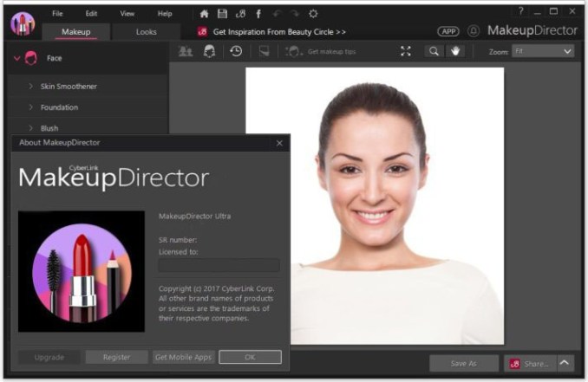Click the Home icon in top toolbar
The image size is (588, 382).
(205, 14)
